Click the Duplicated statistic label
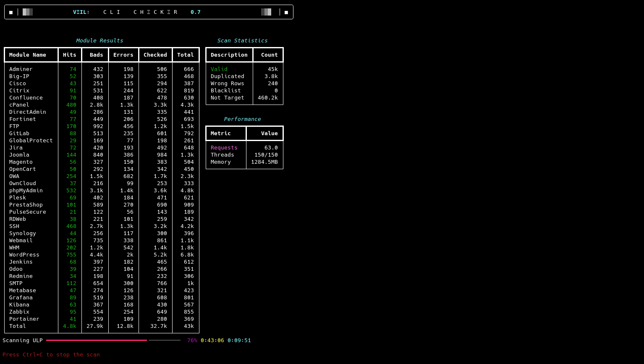This screenshot has height=364, width=644. pyautogui.click(x=228, y=76)
